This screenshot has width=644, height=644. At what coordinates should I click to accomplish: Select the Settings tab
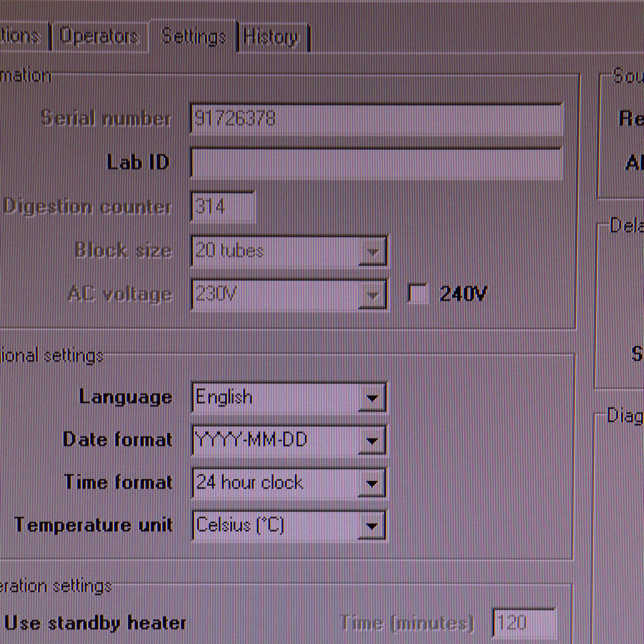tap(193, 36)
